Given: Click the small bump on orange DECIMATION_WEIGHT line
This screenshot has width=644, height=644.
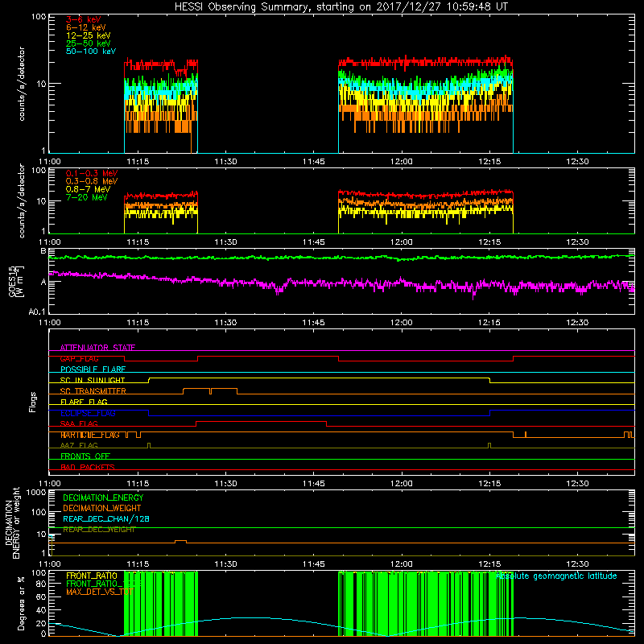Looking at the screenshot, I should (180, 541).
